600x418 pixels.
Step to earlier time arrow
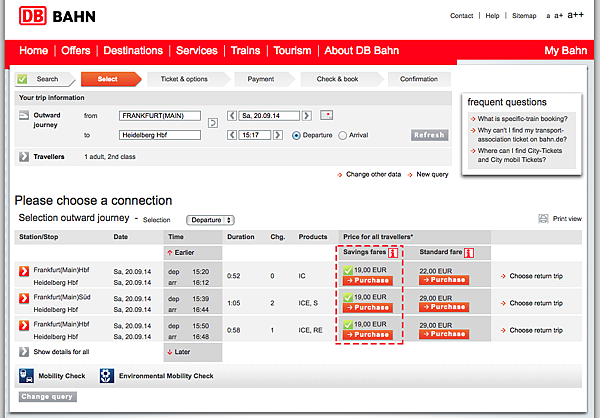pos(232,135)
